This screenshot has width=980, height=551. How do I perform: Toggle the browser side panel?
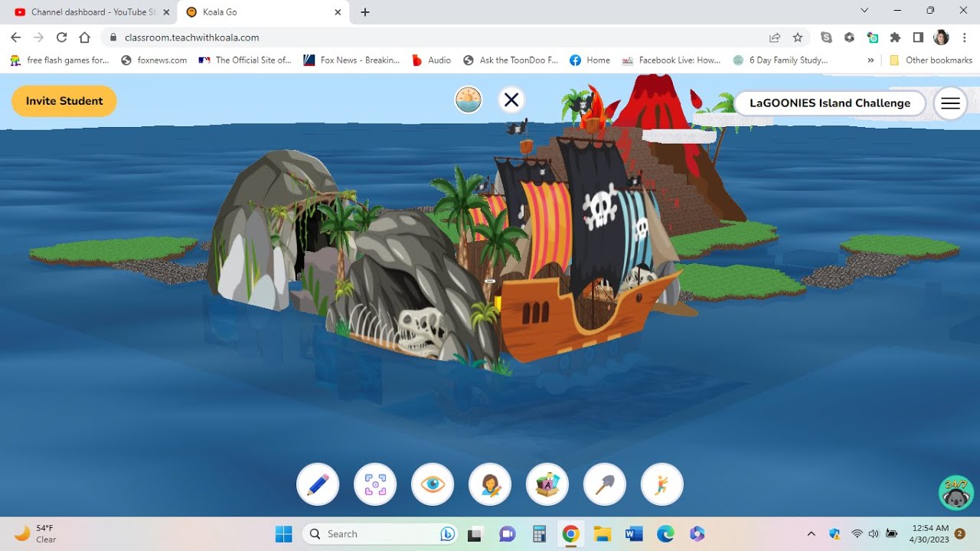tap(918, 37)
